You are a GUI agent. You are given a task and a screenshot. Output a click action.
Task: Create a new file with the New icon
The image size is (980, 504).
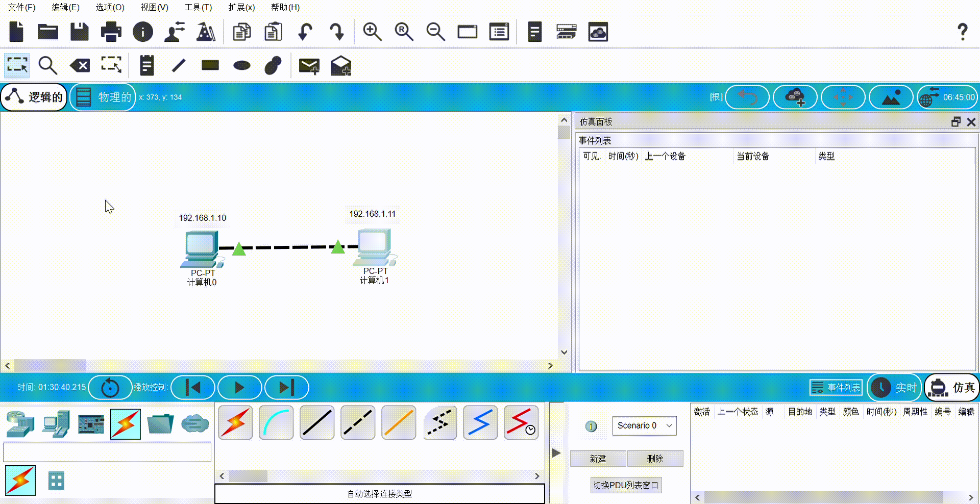pyautogui.click(x=16, y=32)
